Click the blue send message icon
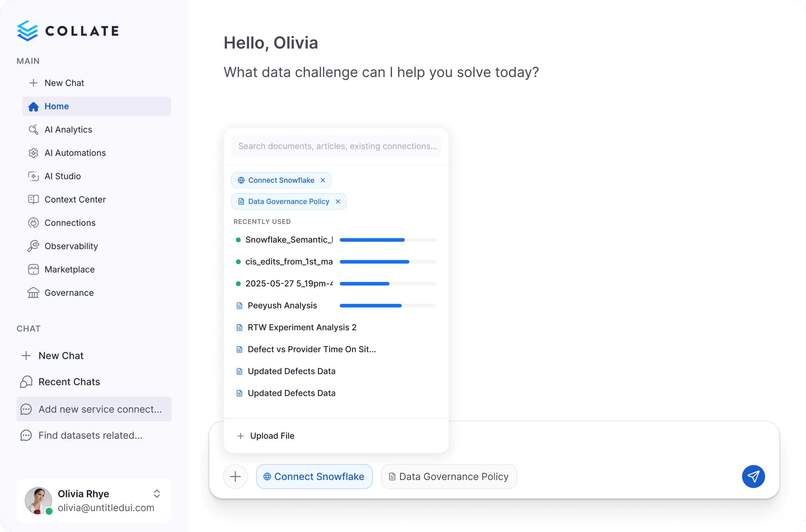Screen dimensions: 806x532 pyautogui.click(x=753, y=477)
